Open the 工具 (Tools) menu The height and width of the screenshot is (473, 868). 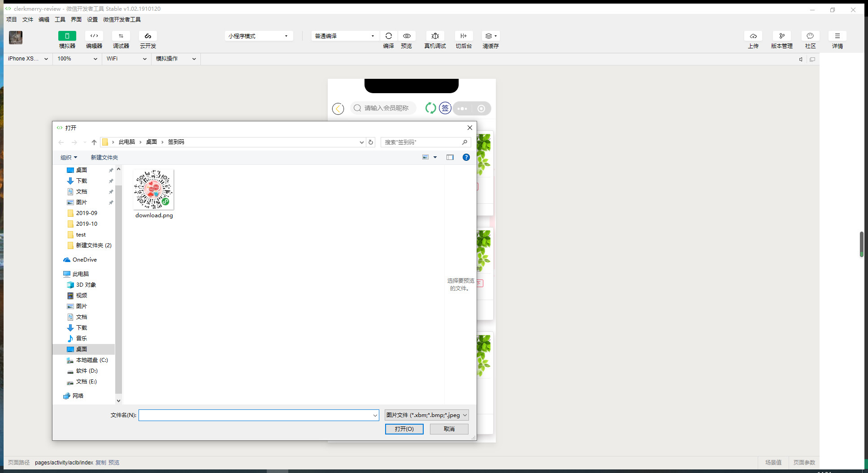pyautogui.click(x=60, y=19)
